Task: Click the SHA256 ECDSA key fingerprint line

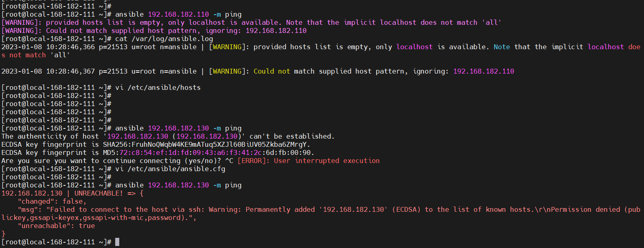Action: (x=156, y=144)
